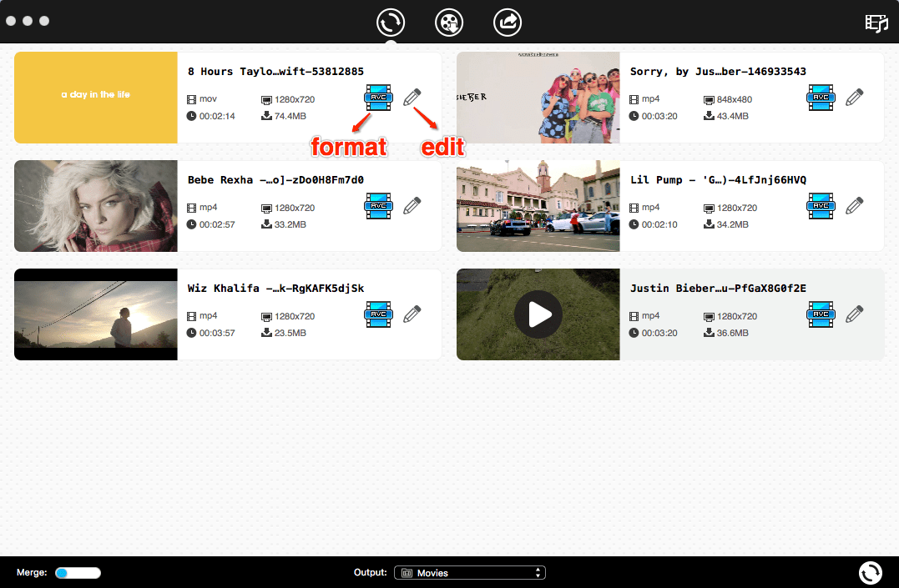Click the 'mov' format label
Image resolution: width=899 pixels, height=588 pixels.
pos(208,99)
